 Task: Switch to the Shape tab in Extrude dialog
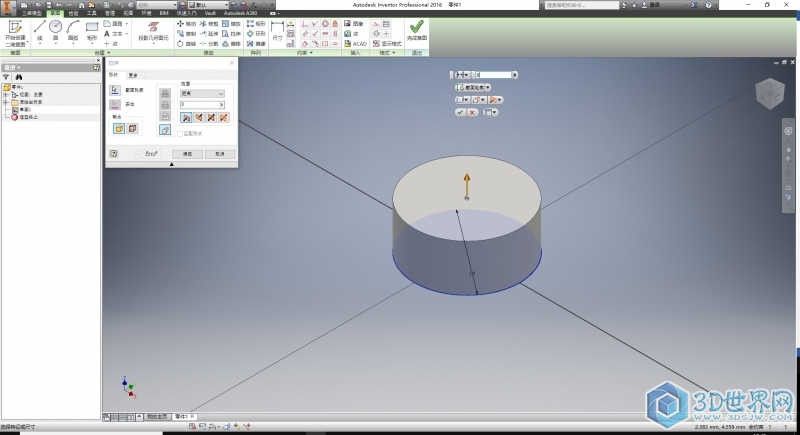click(x=114, y=75)
